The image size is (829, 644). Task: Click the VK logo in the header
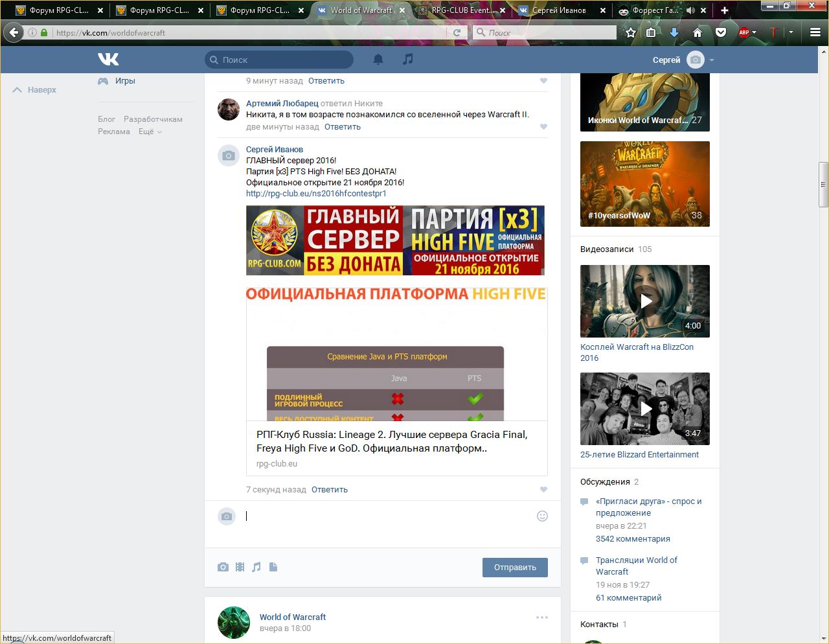tap(108, 60)
